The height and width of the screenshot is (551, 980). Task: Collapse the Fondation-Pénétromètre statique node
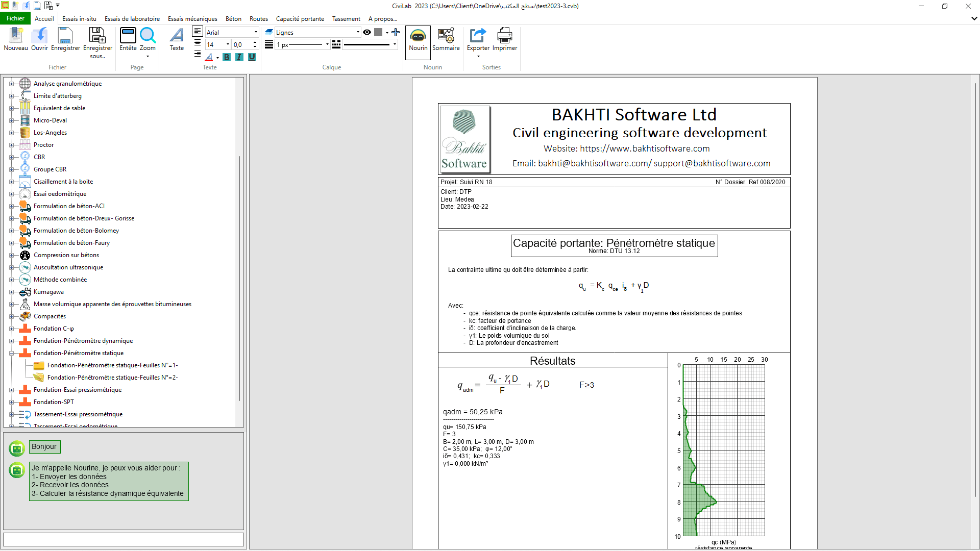[x=11, y=353]
